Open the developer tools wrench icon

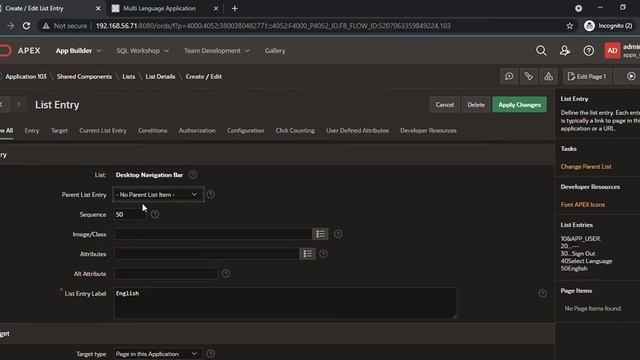[529, 76]
